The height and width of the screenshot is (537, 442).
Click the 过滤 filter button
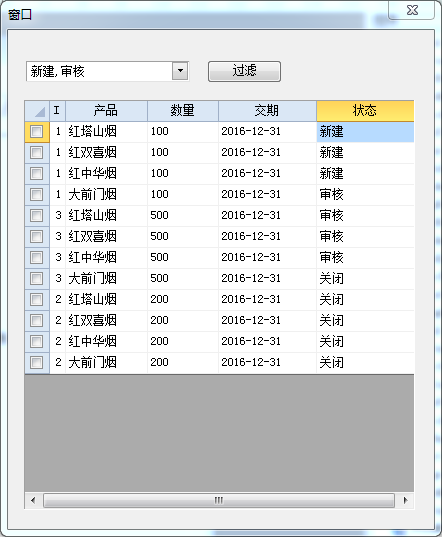[244, 71]
